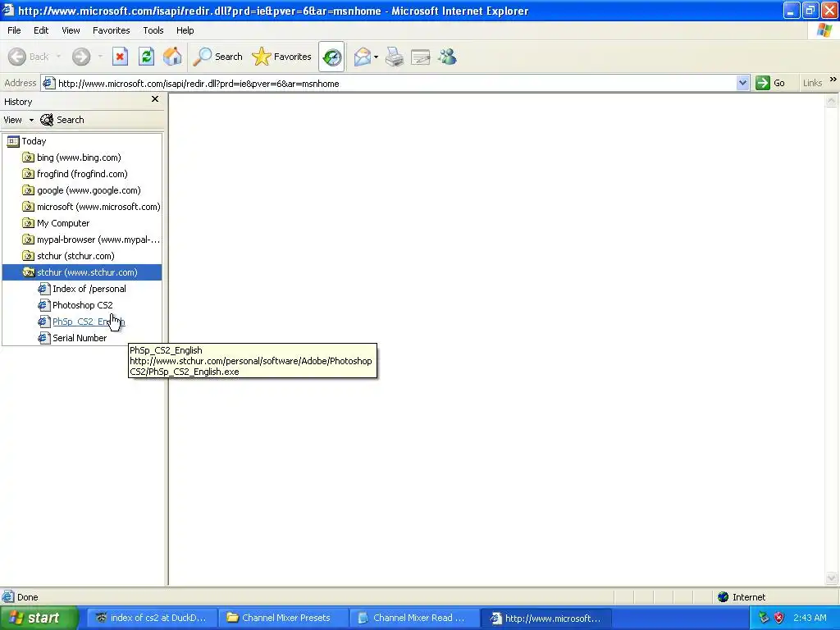Click the page icon beside Serial Number

point(44,338)
